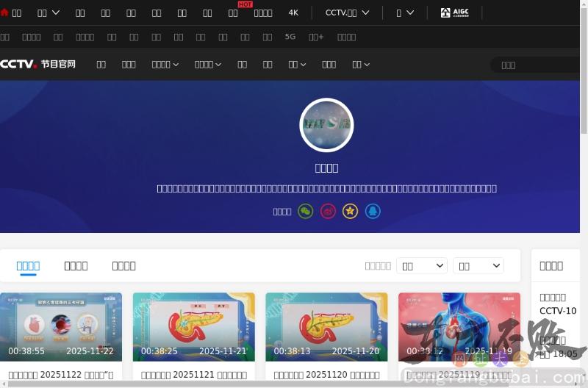The height and width of the screenshot is (388, 588).
Task: Select the active blue-underlined first tab
Action: point(28,266)
